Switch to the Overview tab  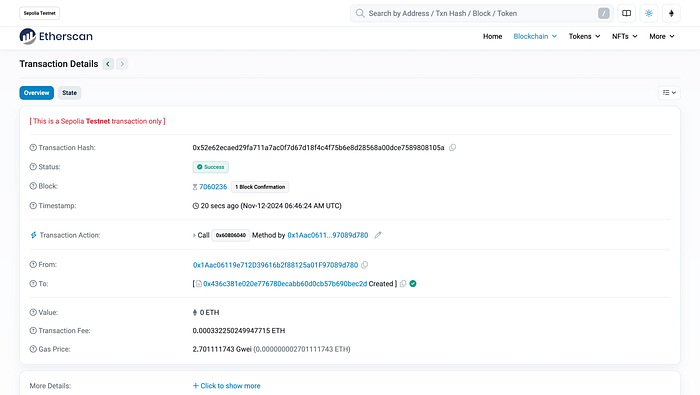pos(37,93)
